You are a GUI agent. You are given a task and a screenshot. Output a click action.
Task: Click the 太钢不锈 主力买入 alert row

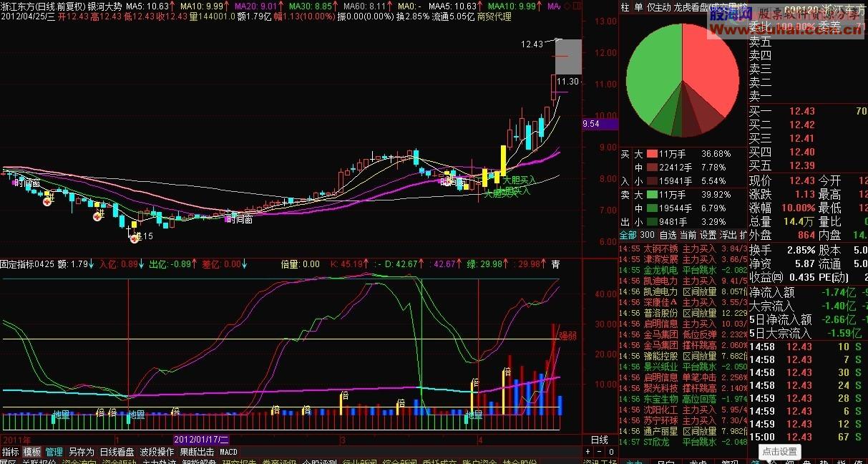(683, 248)
